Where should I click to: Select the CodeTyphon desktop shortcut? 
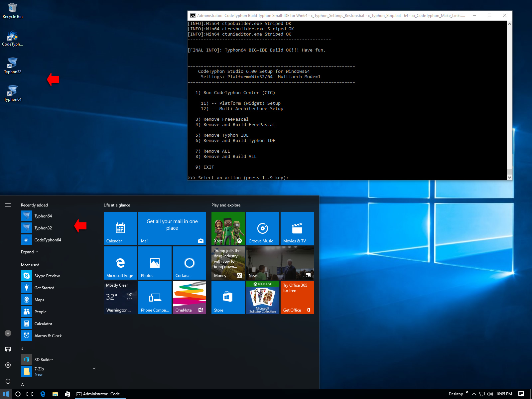12,38
